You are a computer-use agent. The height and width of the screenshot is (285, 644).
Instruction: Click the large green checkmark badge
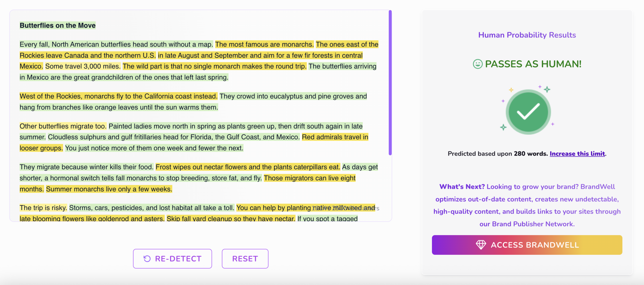[x=528, y=112]
